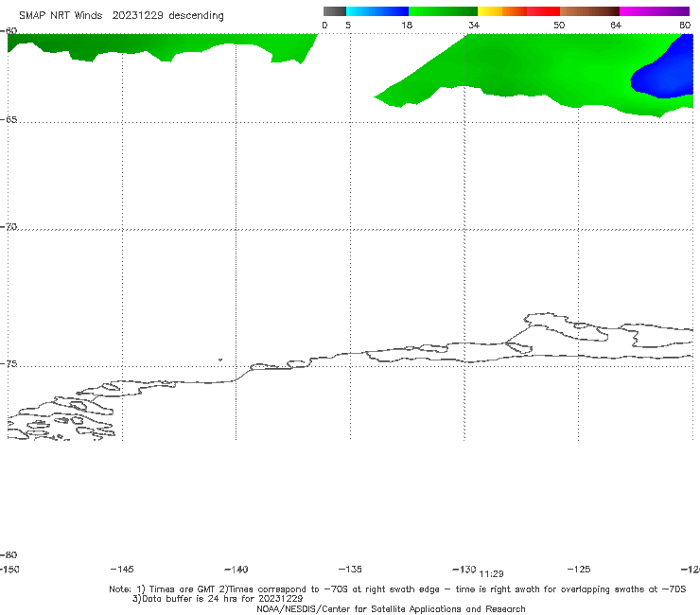700x615 pixels.
Task: Click the latitude label '-65'
Action: 9,120
